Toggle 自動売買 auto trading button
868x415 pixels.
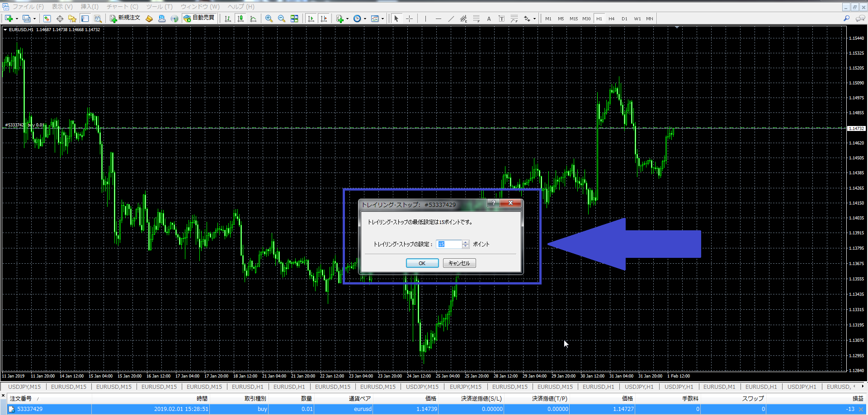[x=199, y=18]
